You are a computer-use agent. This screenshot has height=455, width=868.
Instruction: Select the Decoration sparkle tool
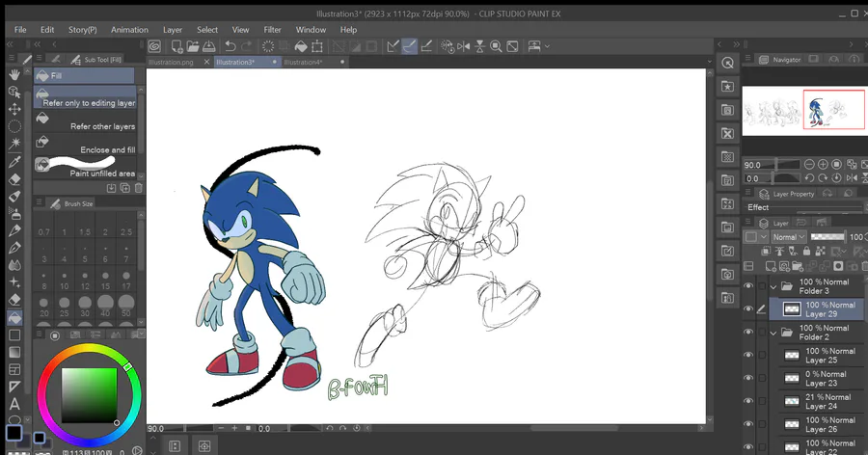pos(14,282)
